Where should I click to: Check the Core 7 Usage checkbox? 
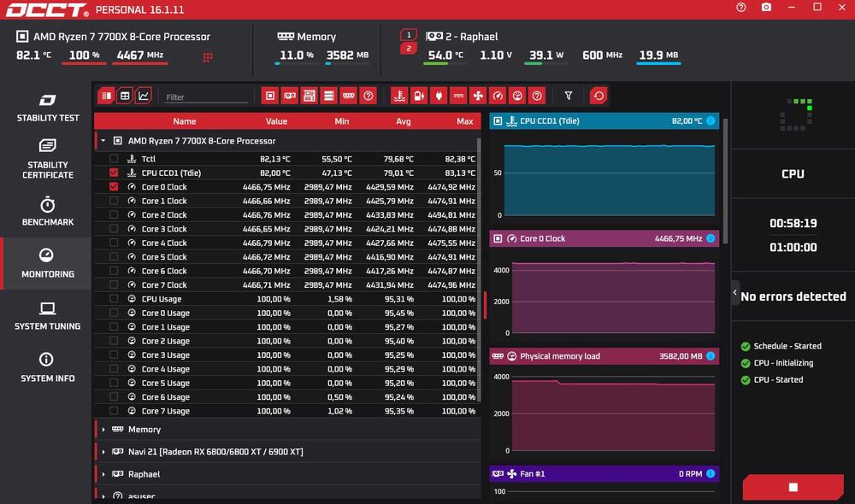[x=114, y=411]
